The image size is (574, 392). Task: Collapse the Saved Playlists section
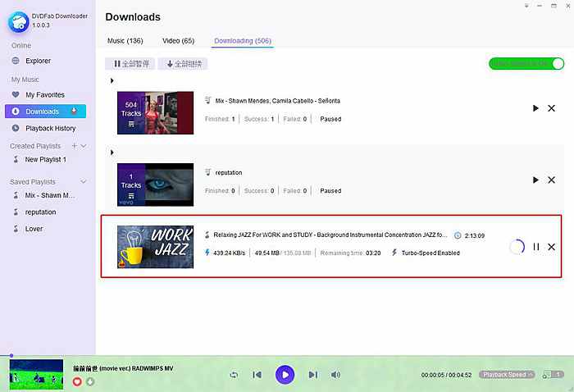[84, 181]
